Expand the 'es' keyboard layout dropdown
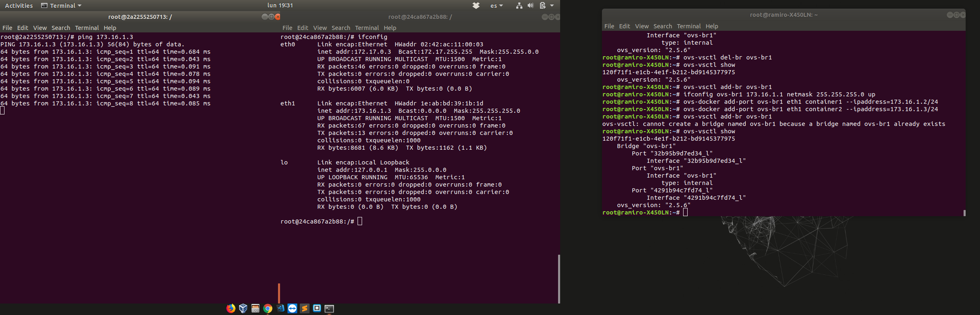Viewport: 980px width, 315px height. click(x=496, y=6)
